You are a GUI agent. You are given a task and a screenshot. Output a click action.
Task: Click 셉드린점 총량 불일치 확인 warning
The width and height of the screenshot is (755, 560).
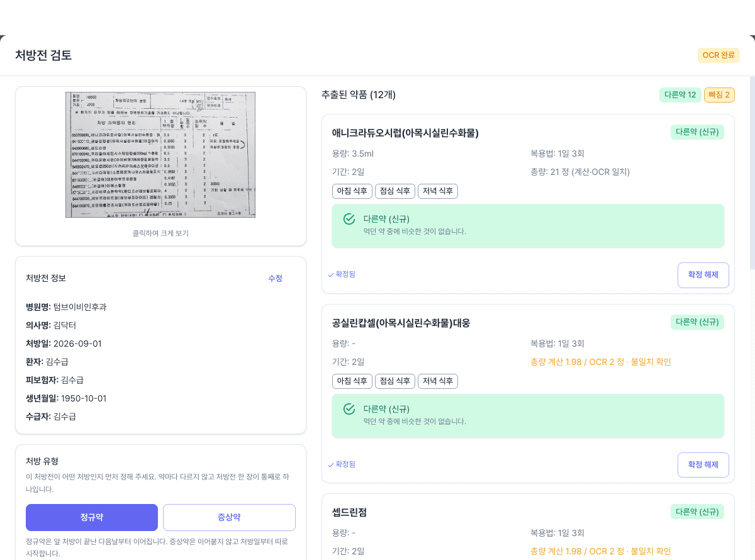coord(601,552)
